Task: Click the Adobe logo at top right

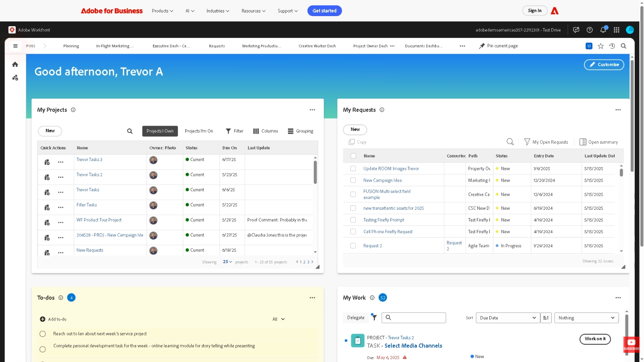Action: tap(555, 11)
